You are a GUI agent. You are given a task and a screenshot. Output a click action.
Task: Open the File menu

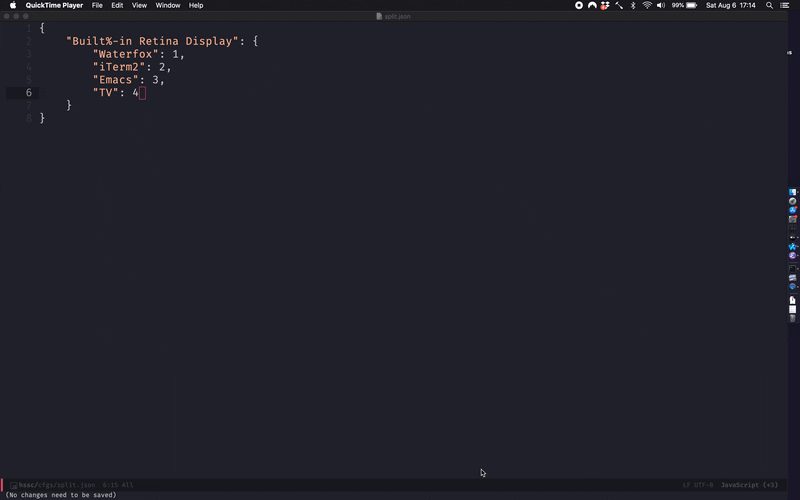coord(97,5)
